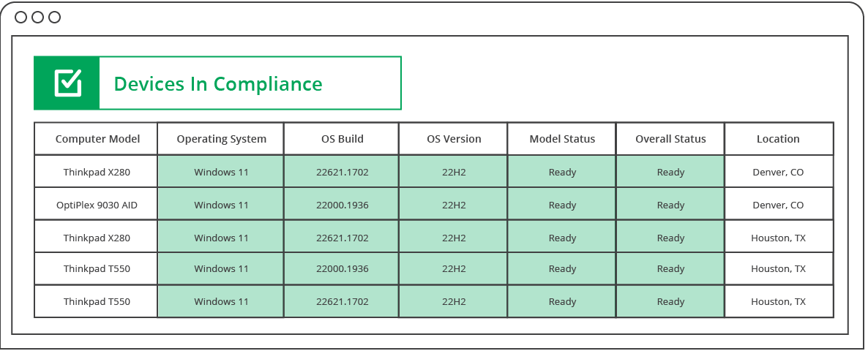Click 22H2 in Houston Thinkpad X280 row
Viewport: 868px width, 351px height.
(454, 238)
